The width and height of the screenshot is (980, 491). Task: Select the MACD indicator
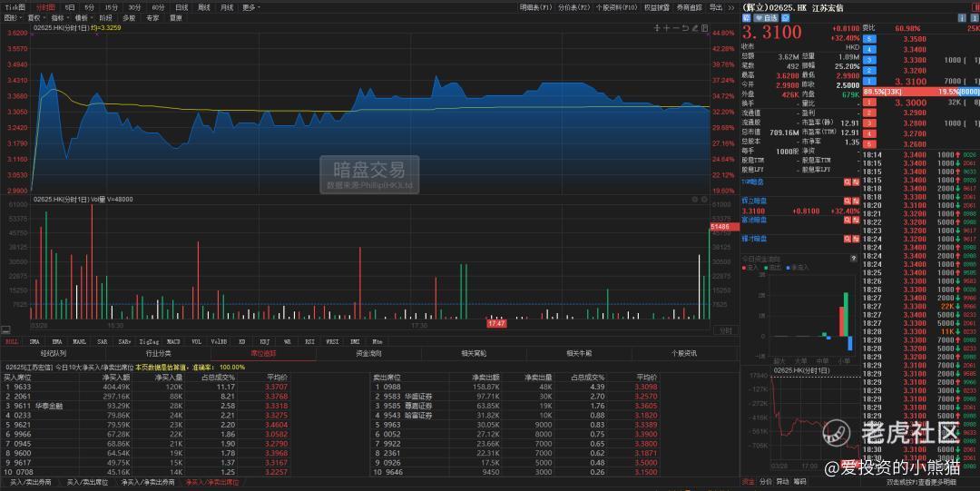coord(173,341)
